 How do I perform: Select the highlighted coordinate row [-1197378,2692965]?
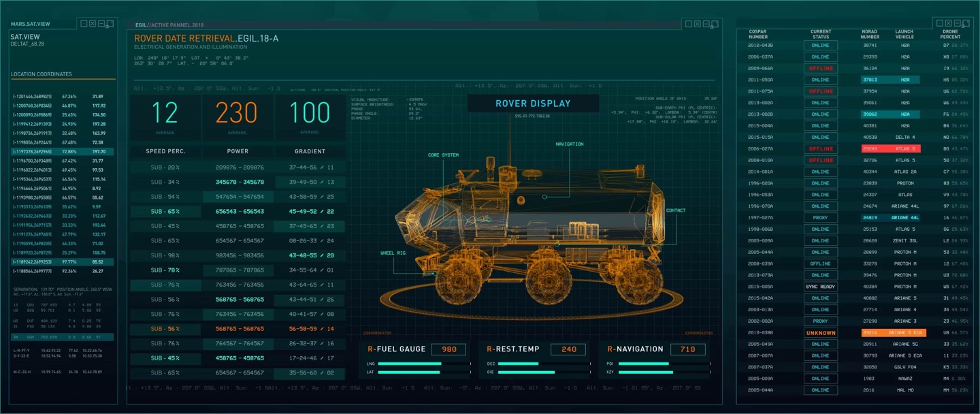63,150
